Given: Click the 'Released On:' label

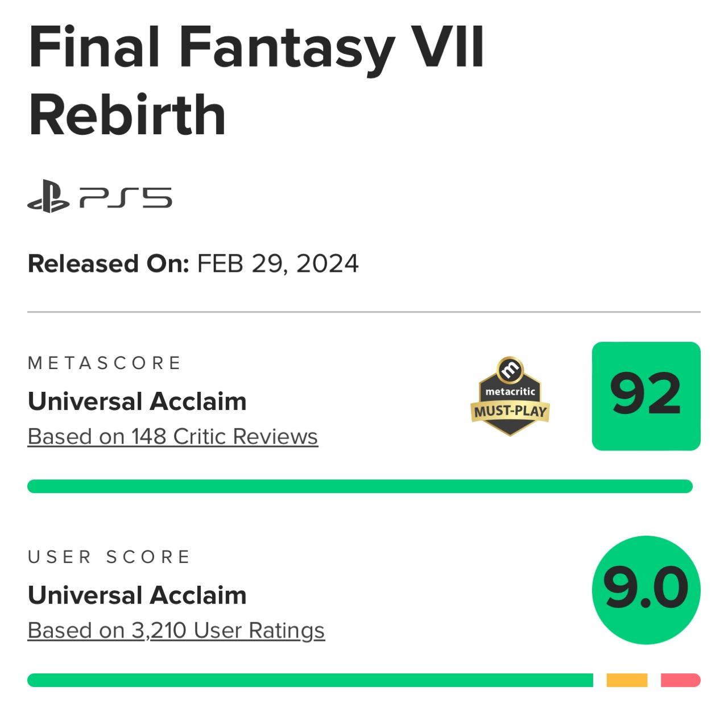Looking at the screenshot, I should tap(108, 264).
